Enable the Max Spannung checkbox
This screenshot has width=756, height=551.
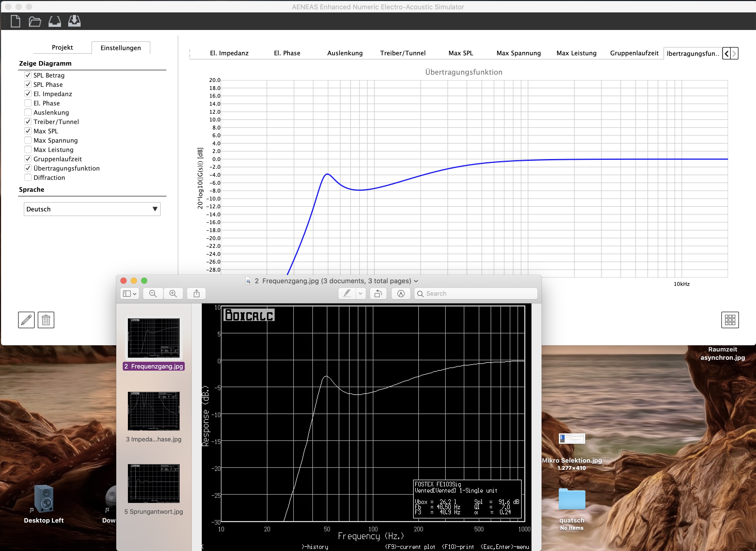click(28, 140)
